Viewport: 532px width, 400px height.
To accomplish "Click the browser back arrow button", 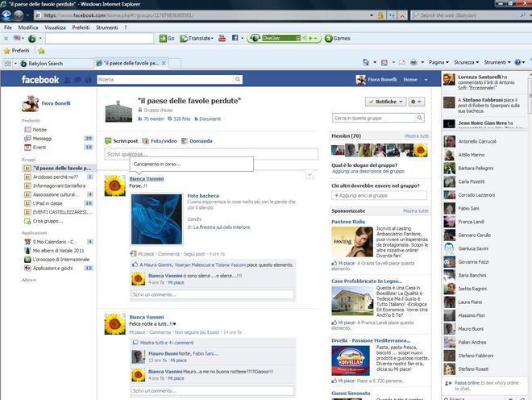I will click(6, 15).
